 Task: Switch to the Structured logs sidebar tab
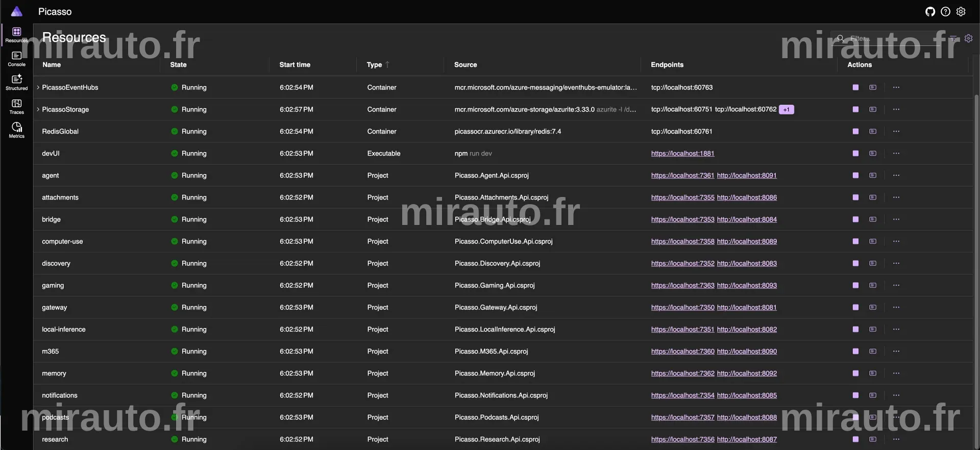pyautogui.click(x=17, y=83)
